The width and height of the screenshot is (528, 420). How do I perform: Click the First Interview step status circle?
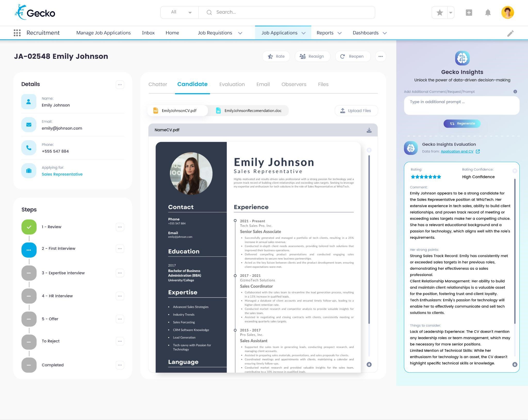point(29,250)
